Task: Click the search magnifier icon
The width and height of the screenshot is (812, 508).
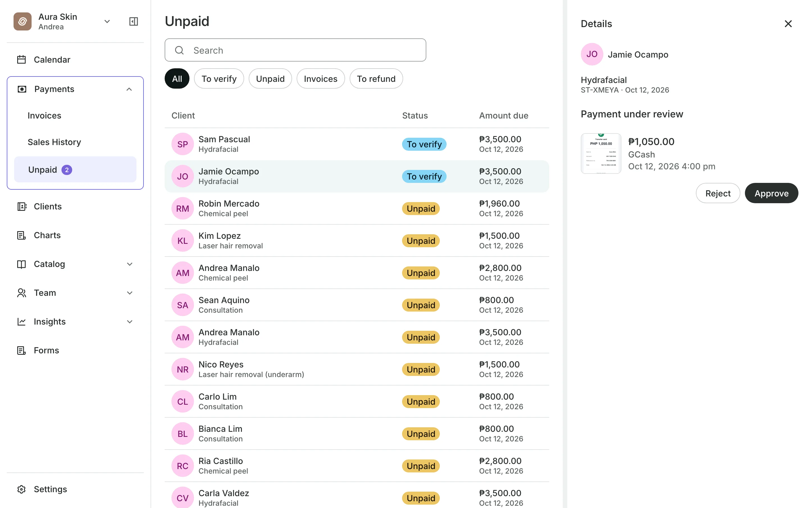Action: click(x=180, y=50)
